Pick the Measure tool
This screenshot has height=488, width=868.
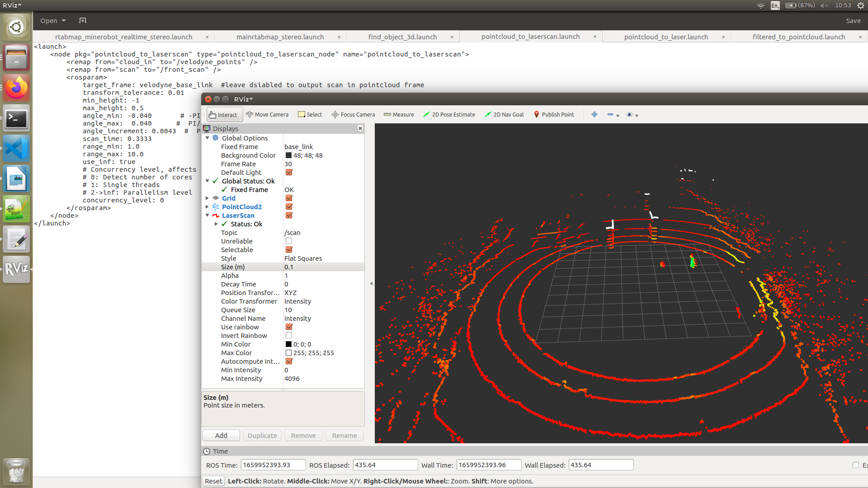tap(399, 115)
